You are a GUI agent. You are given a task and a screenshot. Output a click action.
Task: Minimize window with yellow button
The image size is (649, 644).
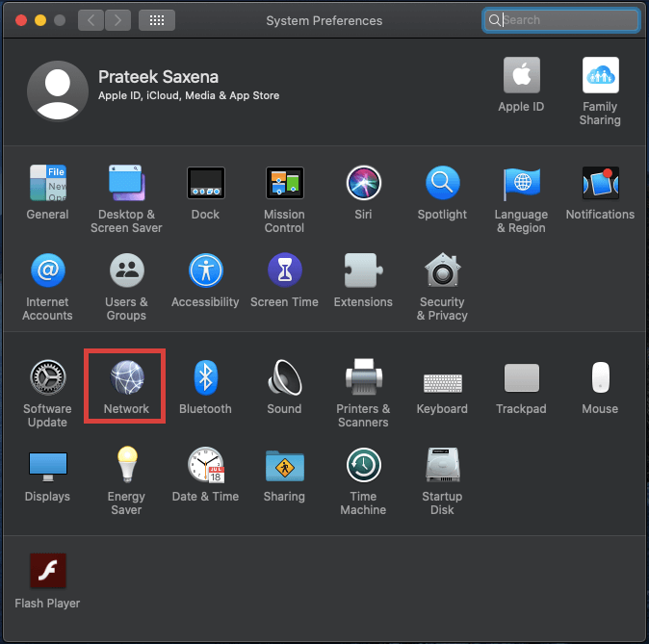click(40, 20)
